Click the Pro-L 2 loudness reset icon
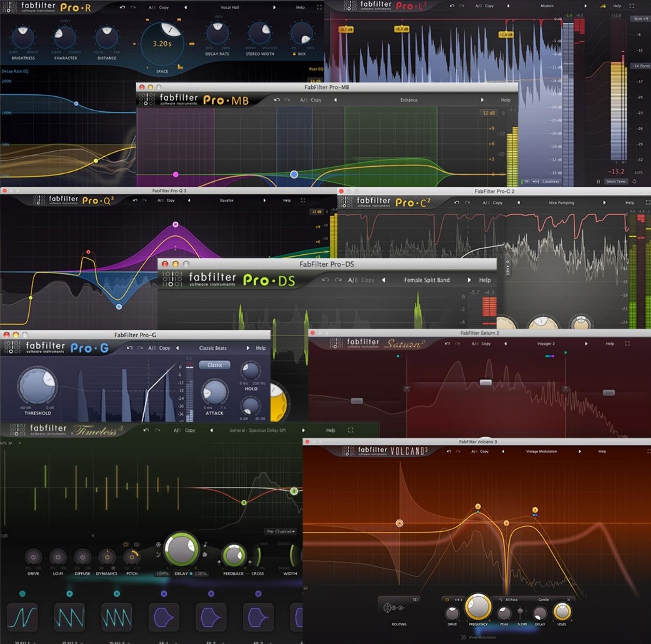Image resolution: width=651 pixels, height=644 pixels. (x=635, y=181)
